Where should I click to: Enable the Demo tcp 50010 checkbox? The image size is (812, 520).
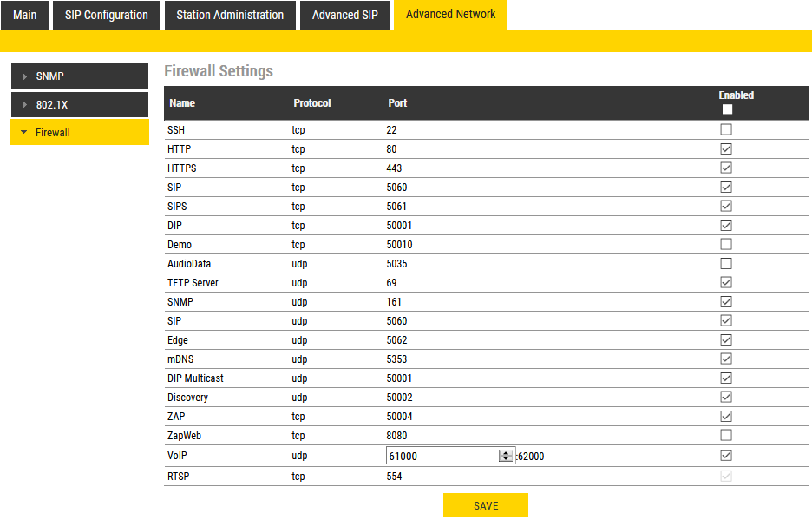click(x=726, y=245)
